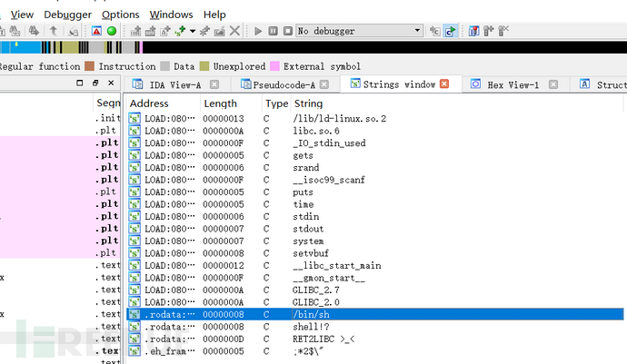Viewport: 627px width, 364px height.
Task: Start the debugger process with play button
Action: [259, 31]
